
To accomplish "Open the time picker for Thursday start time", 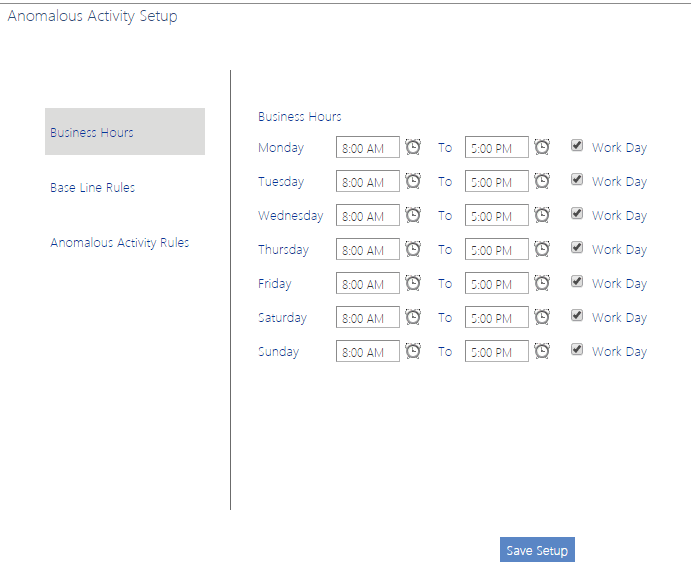I will (x=413, y=249).
